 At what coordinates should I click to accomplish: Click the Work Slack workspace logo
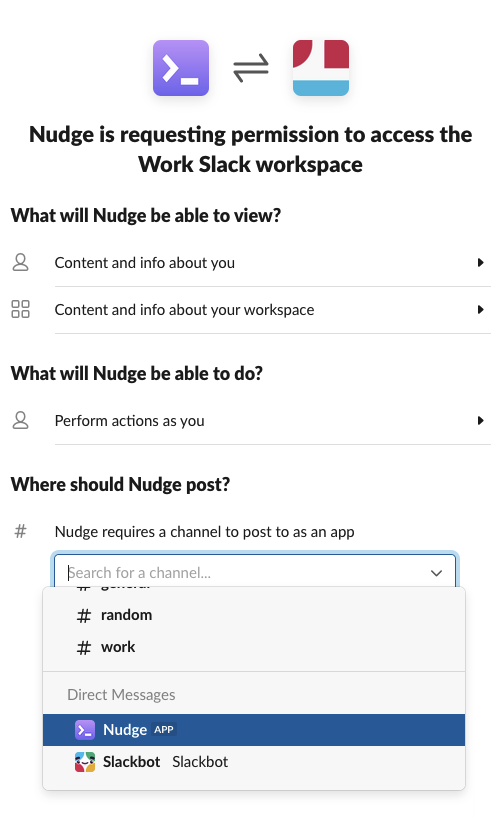click(321, 68)
